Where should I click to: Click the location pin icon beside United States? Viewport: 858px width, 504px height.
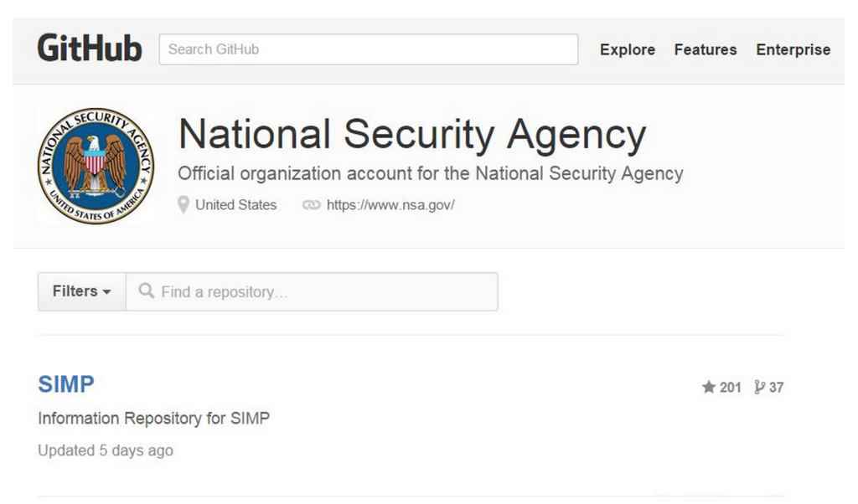[x=183, y=205]
